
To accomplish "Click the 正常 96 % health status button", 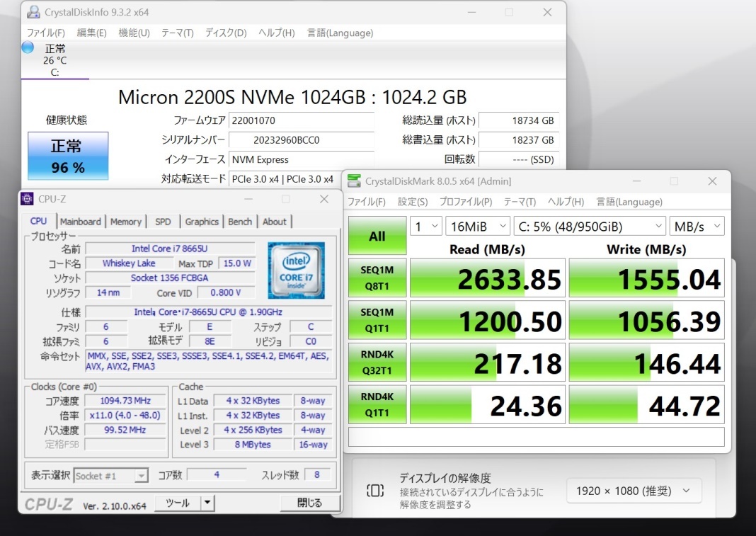I will coord(68,156).
